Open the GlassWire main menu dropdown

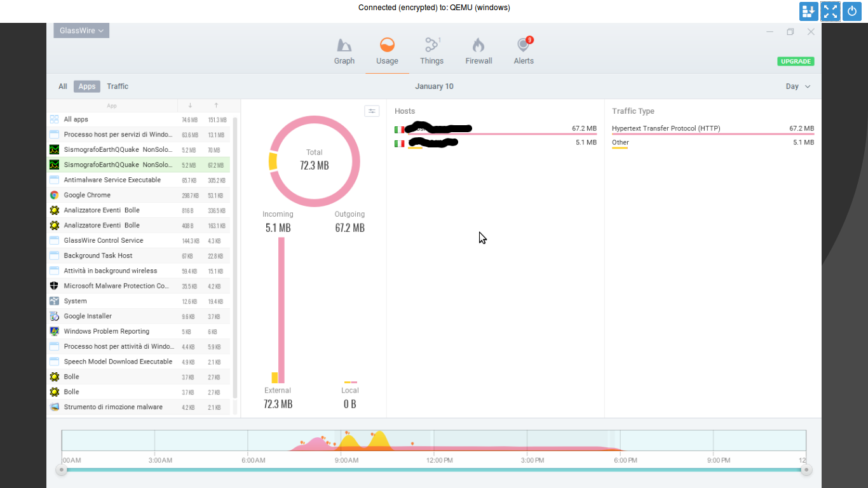click(x=81, y=30)
